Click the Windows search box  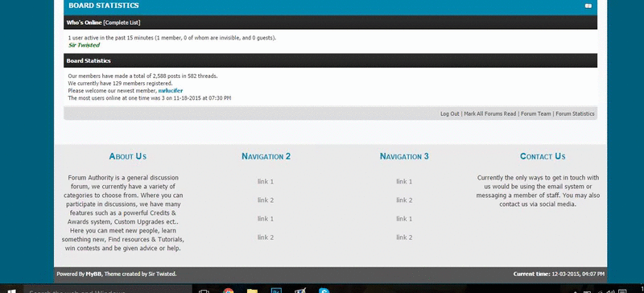[108, 290]
